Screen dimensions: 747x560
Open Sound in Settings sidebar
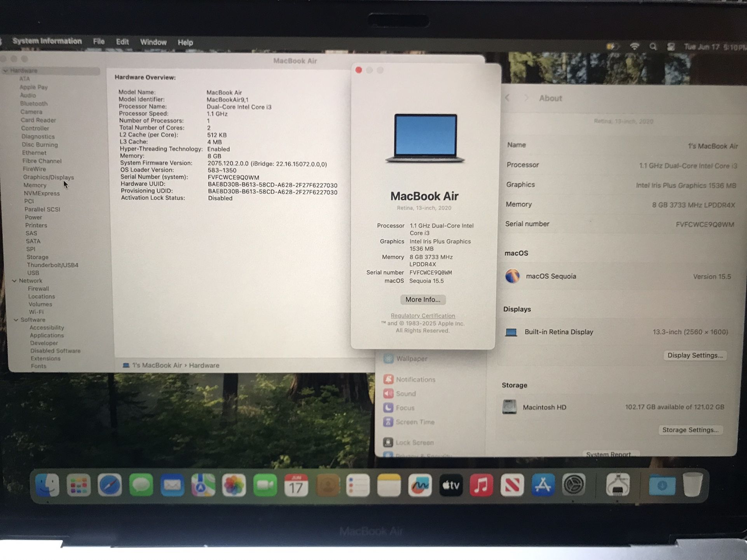(x=400, y=393)
